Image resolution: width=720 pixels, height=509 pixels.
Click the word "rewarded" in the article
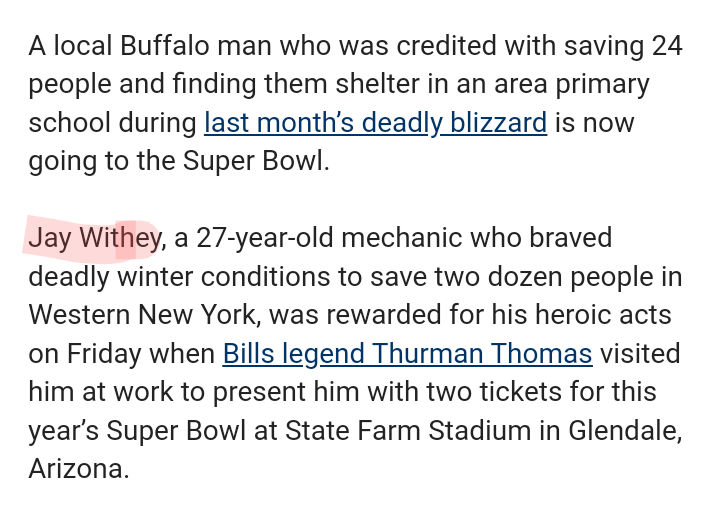point(391,315)
